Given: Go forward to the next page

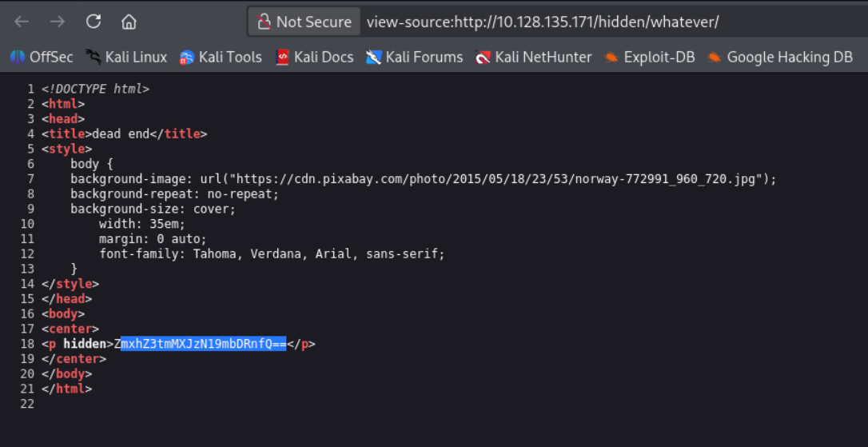Looking at the screenshot, I should [x=57, y=22].
